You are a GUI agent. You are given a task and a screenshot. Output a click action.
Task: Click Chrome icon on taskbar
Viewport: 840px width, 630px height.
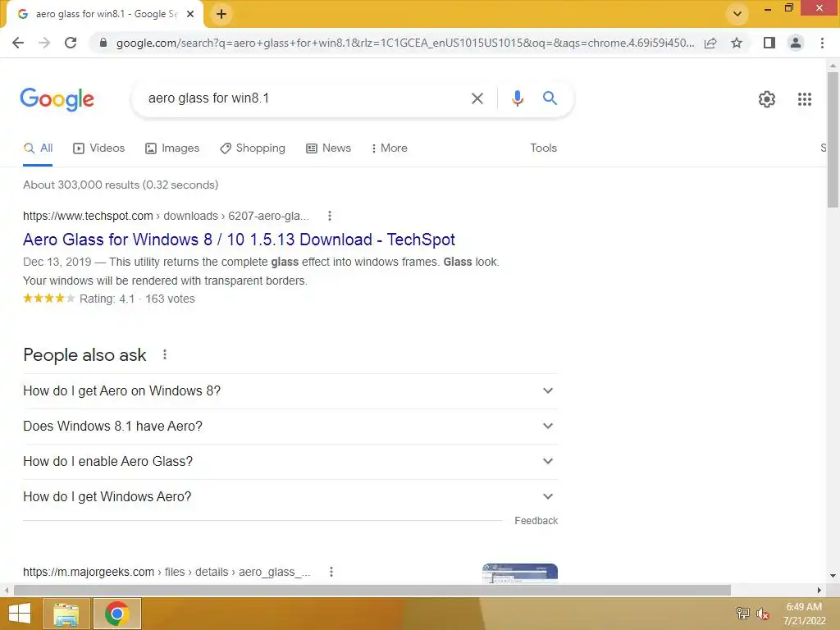[117, 614]
